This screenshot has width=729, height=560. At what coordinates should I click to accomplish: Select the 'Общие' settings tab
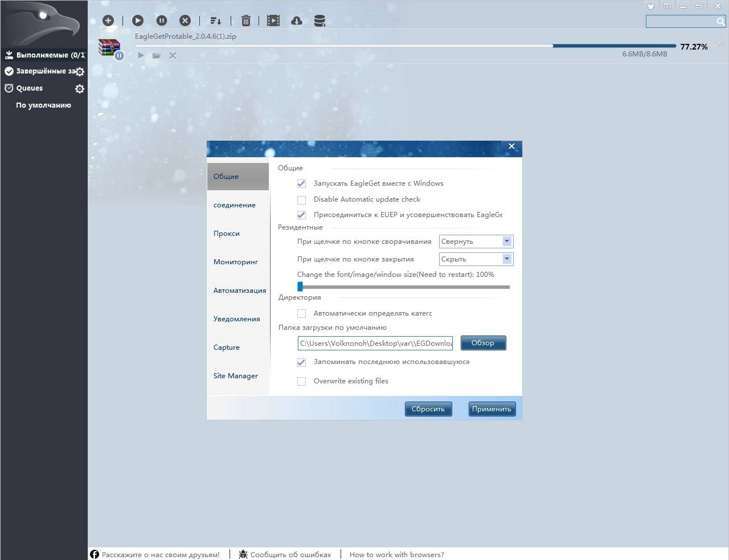[x=237, y=177]
